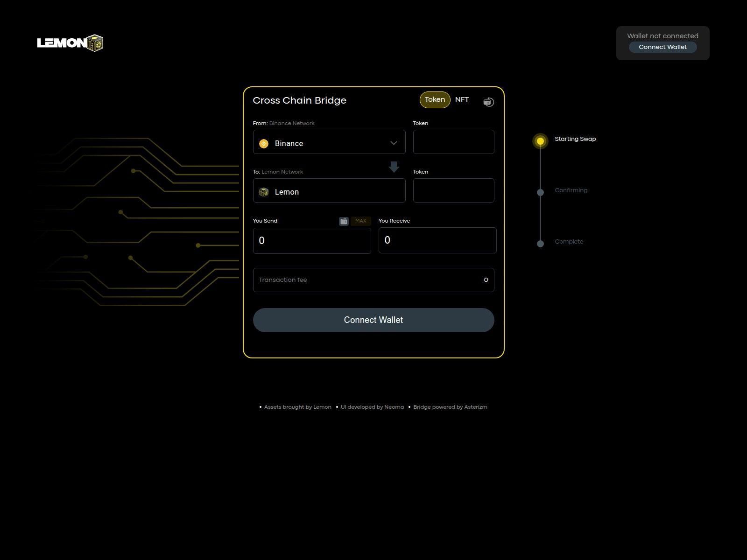Click the Lemon network cube icon
This screenshot has height=560, width=747.
(x=264, y=192)
